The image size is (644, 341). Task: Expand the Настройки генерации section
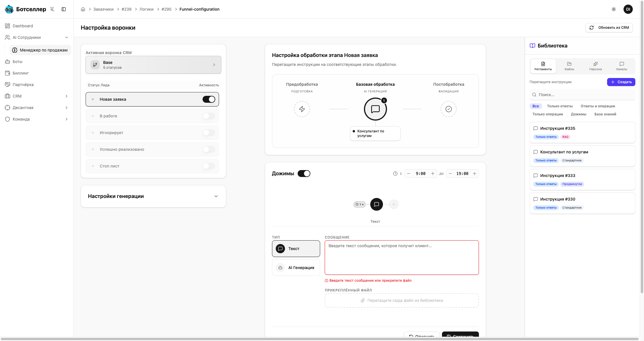tap(216, 196)
